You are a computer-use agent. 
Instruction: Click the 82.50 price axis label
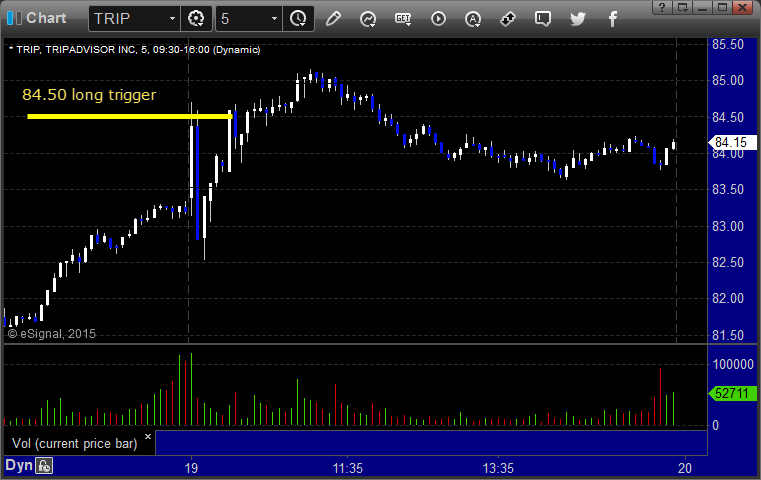[728, 263]
